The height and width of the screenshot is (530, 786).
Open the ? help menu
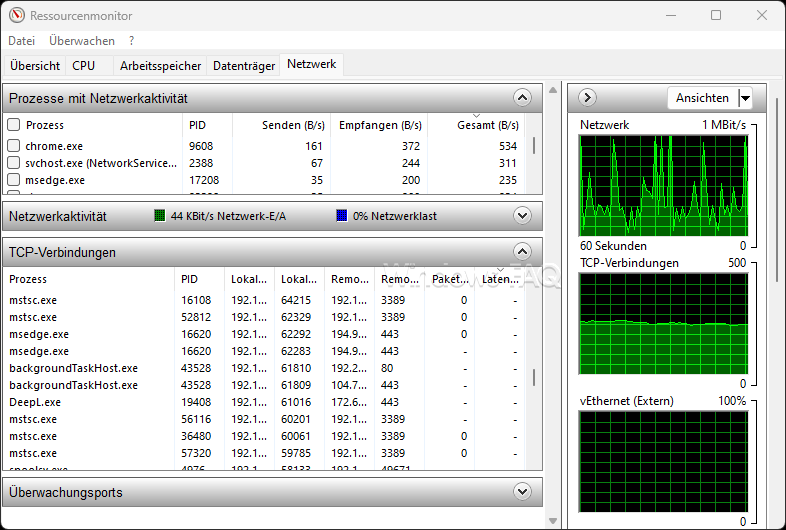(131, 41)
